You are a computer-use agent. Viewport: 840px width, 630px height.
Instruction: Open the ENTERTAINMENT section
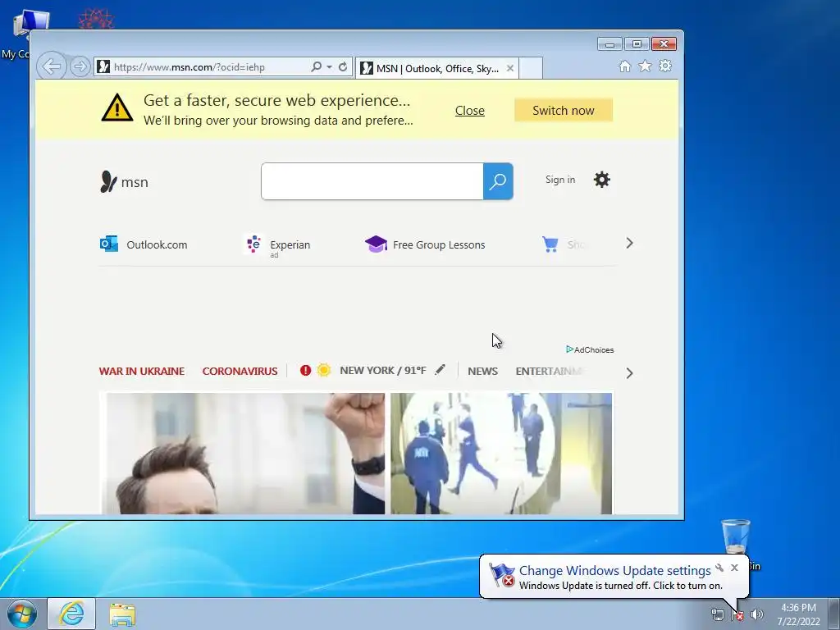click(550, 371)
